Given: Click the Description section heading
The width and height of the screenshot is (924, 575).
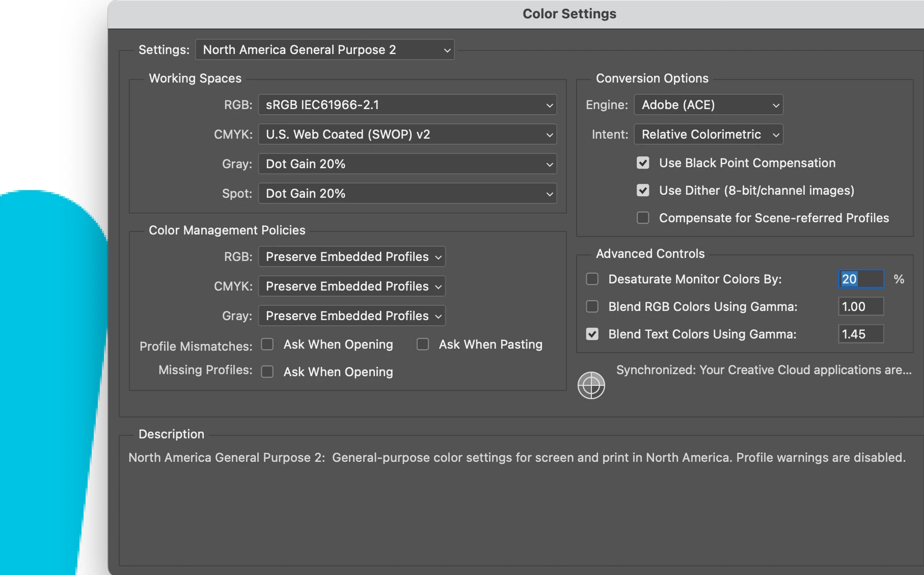Looking at the screenshot, I should (171, 434).
